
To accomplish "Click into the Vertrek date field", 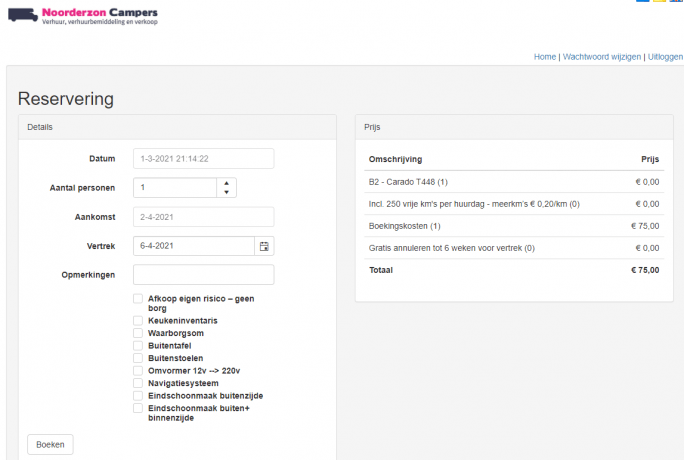I will coord(194,246).
